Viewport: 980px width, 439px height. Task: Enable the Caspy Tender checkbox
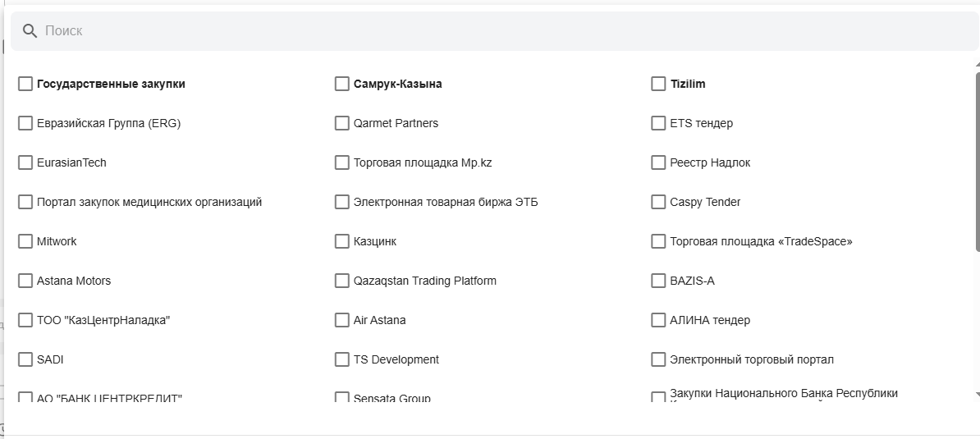(x=658, y=202)
